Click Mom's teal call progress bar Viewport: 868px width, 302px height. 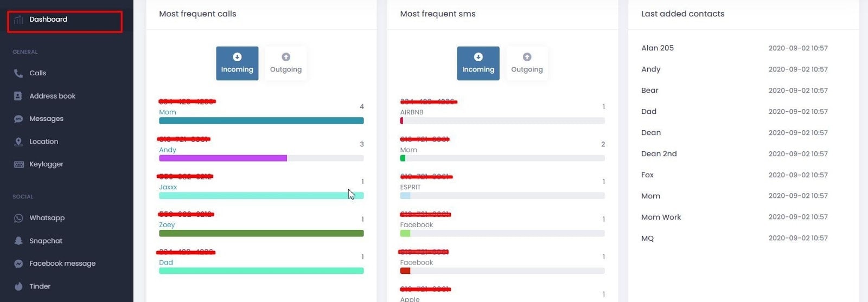[x=261, y=121]
